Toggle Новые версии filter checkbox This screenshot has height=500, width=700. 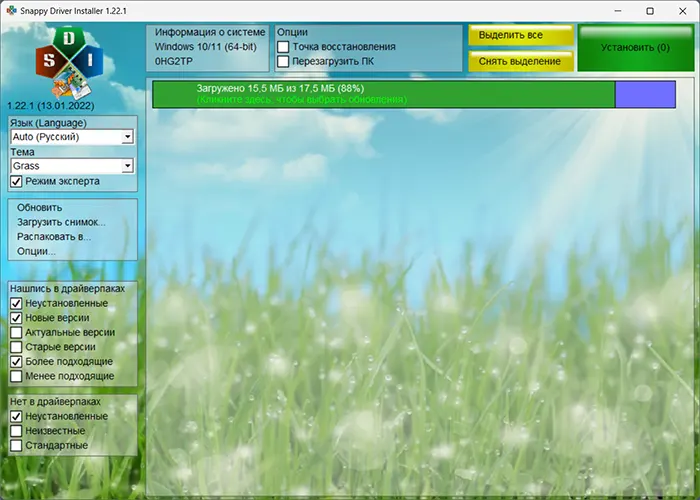pos(16,318)
